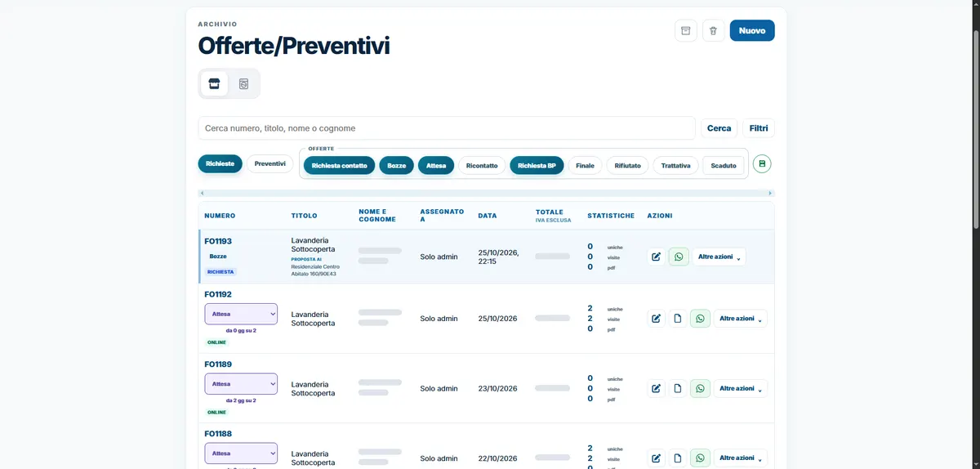The image size is (980, 469).
Task: Click the Statistiche column header
Action: point(611,216)
